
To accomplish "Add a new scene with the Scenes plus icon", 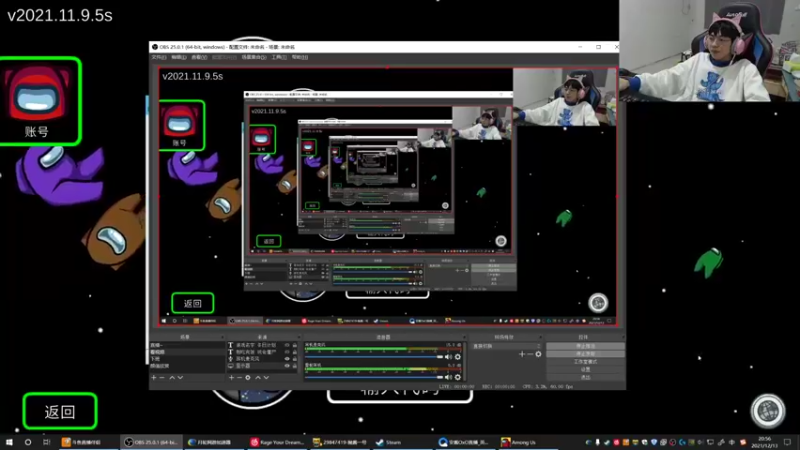I will point(154,378).
